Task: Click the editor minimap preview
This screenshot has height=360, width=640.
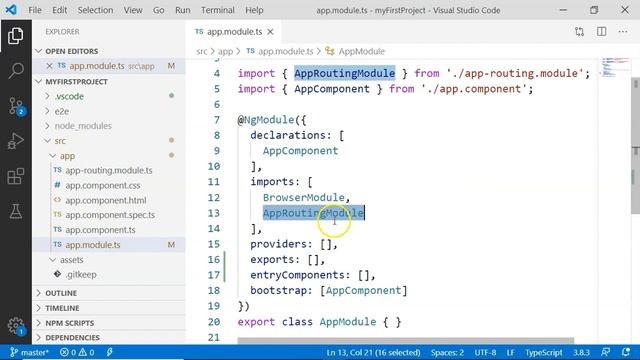Action: click(x=616, y=68)
